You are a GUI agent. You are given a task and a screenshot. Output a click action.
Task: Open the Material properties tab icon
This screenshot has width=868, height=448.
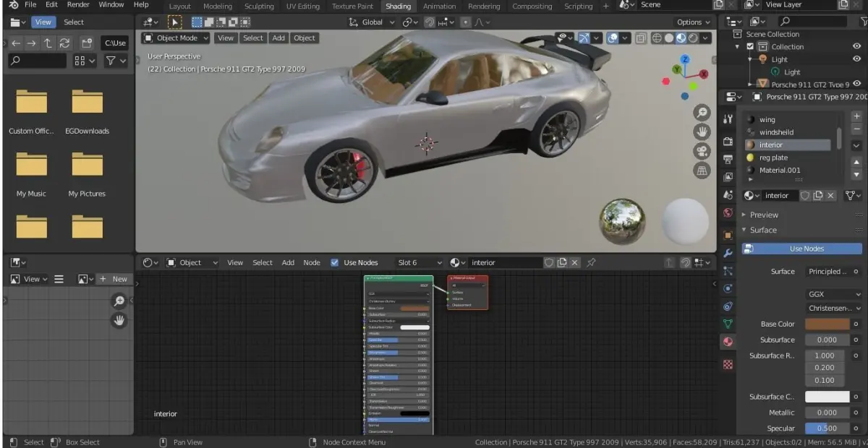tap(728, 342)
